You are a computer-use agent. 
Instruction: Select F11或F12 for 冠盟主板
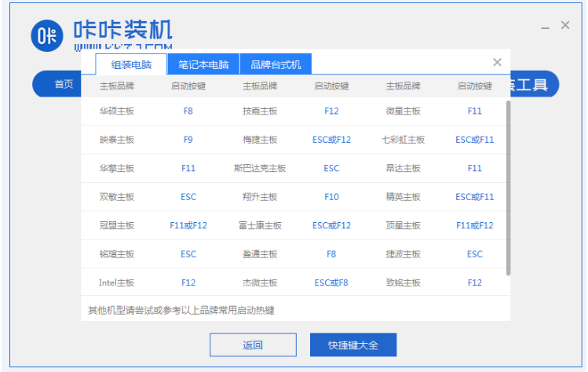(x=188, y=225)
